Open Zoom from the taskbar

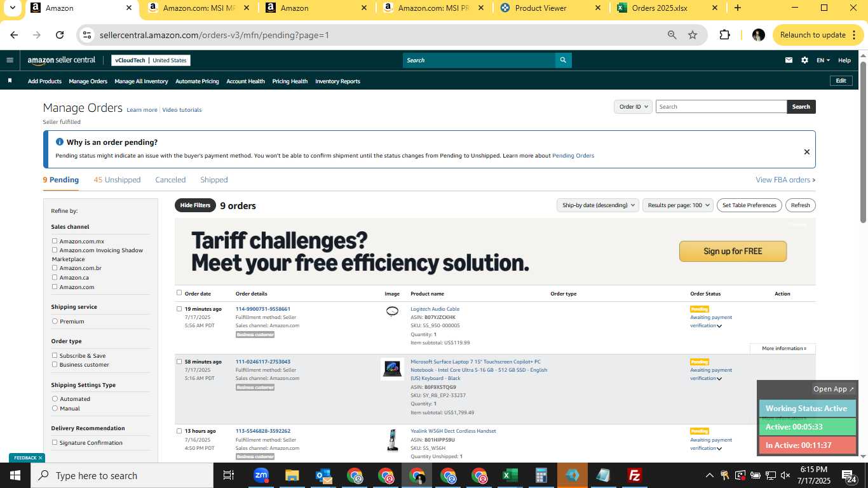[x=261, y=475]
